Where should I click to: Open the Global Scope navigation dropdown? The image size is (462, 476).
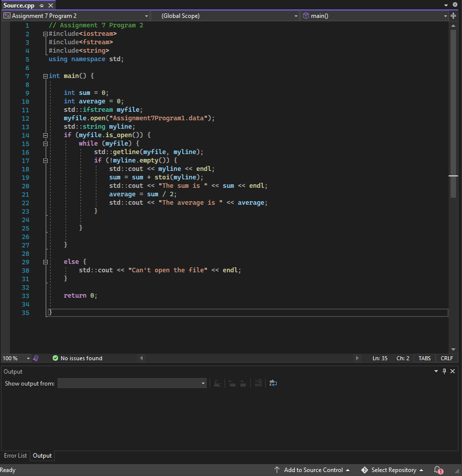coord(229,15)
